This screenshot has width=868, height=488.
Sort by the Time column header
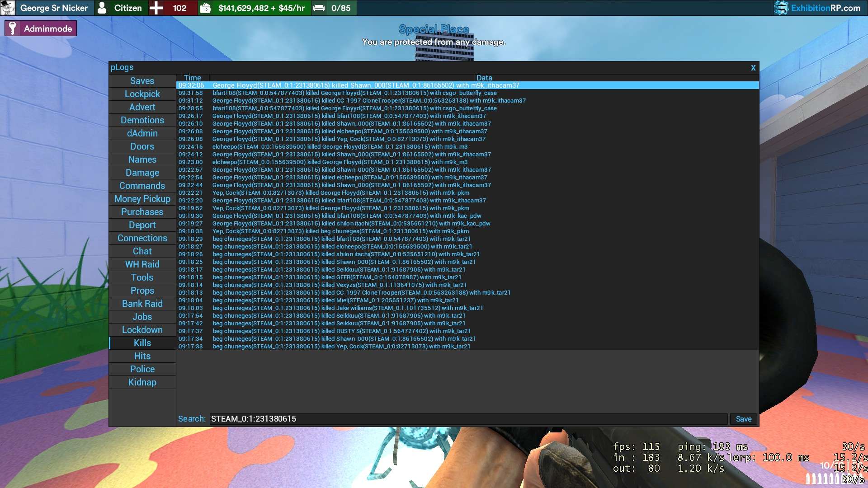(193, 78)
